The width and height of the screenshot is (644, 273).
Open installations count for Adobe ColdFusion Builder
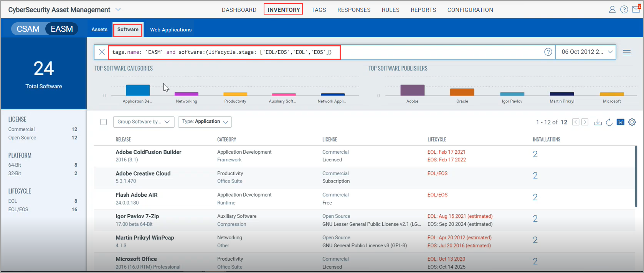[535, 154]
